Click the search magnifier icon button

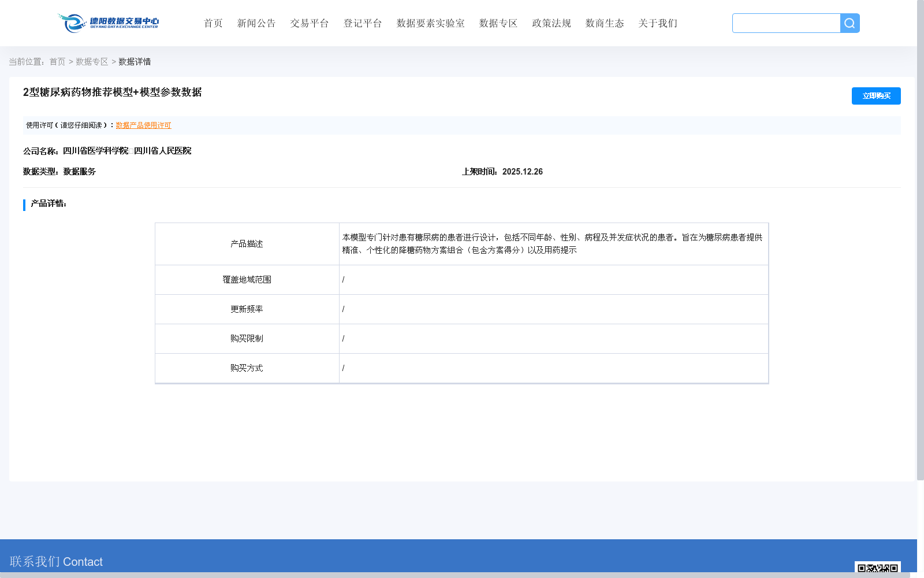pos(850,23)
